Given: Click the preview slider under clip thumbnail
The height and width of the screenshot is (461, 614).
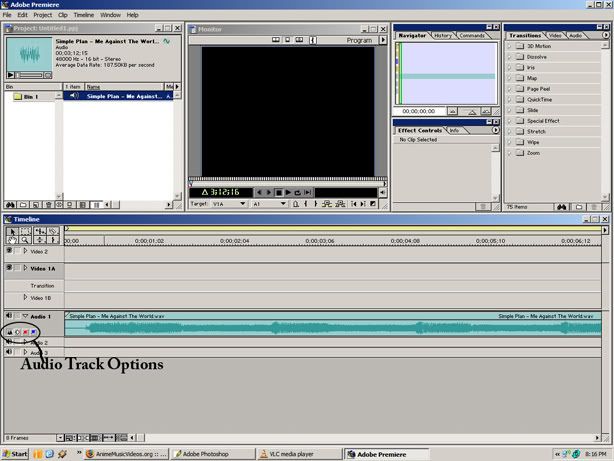Looking at the screenshot, I should tap(29, 75).
